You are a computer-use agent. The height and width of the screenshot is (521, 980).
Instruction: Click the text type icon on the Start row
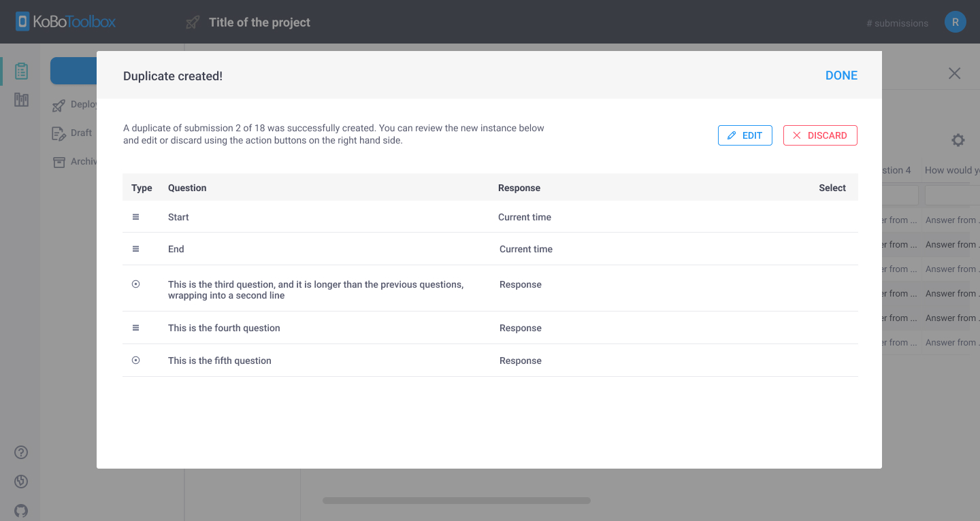(135, 216)
